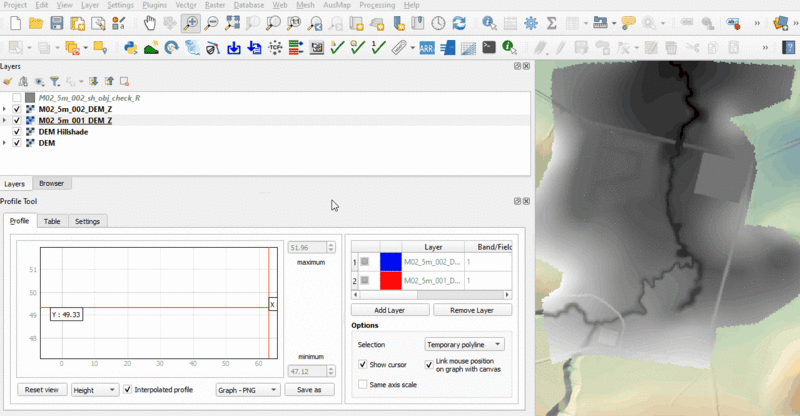Select the Identify Features tool

(x=488, y=22)
